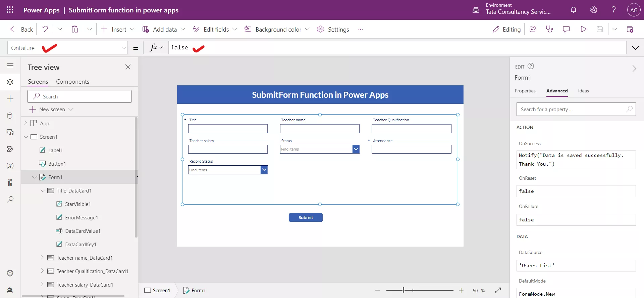Open the Data cylinder icon in sidebar
644x298 pixels.
click(10, 116)
